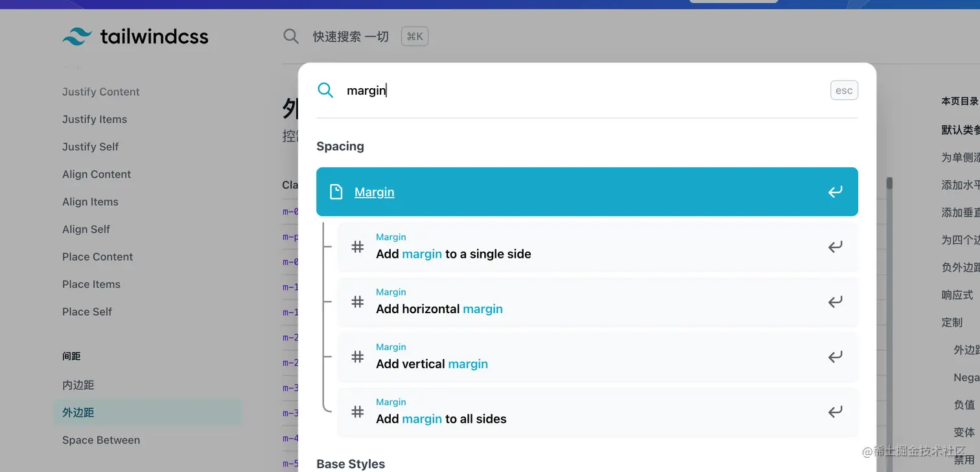Open Add horizontal margin result
Screen dimensions: 980x472
[x=598, y=302]
